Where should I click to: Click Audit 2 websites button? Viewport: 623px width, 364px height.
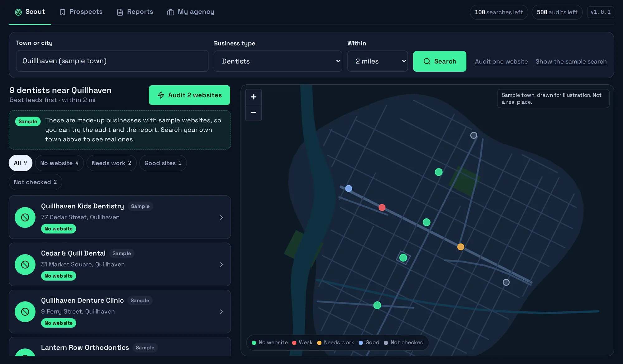[x=189, y=95]
